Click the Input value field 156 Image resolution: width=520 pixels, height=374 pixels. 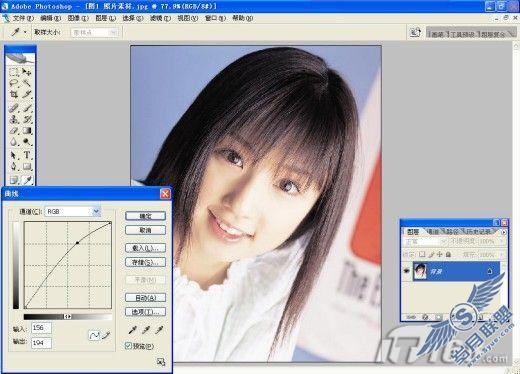(x=41, y=328)
